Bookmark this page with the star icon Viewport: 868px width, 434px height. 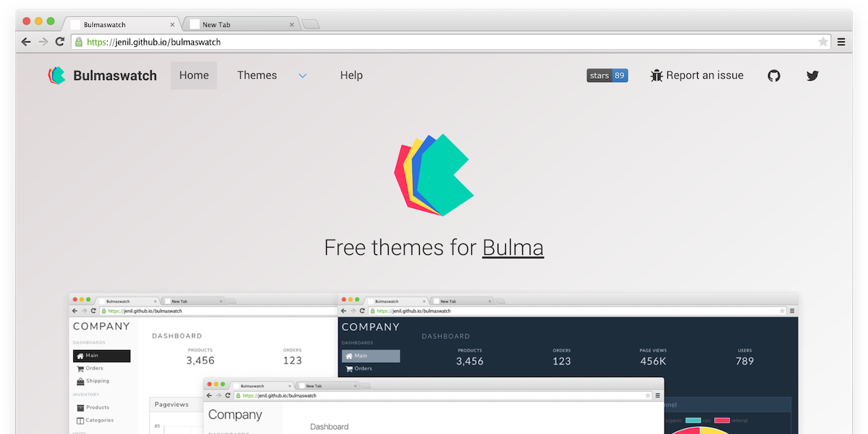click(x=823, y=41)
